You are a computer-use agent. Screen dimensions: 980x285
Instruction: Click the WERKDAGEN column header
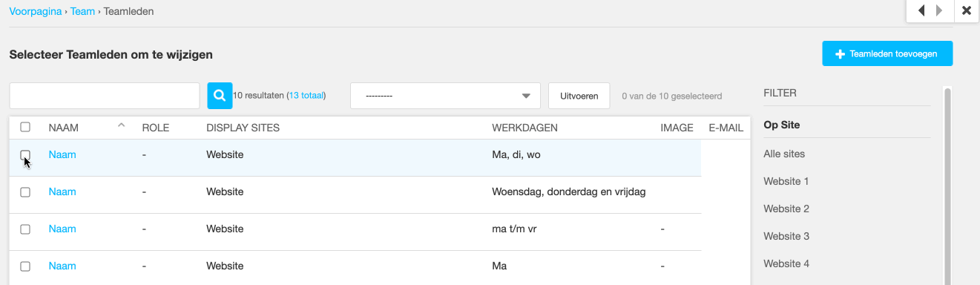pos(524,128)
